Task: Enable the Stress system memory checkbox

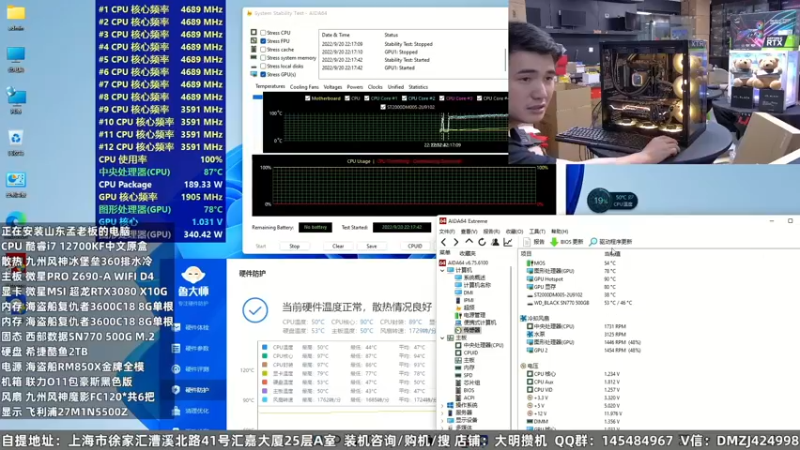Action: (x=263, y=58)
